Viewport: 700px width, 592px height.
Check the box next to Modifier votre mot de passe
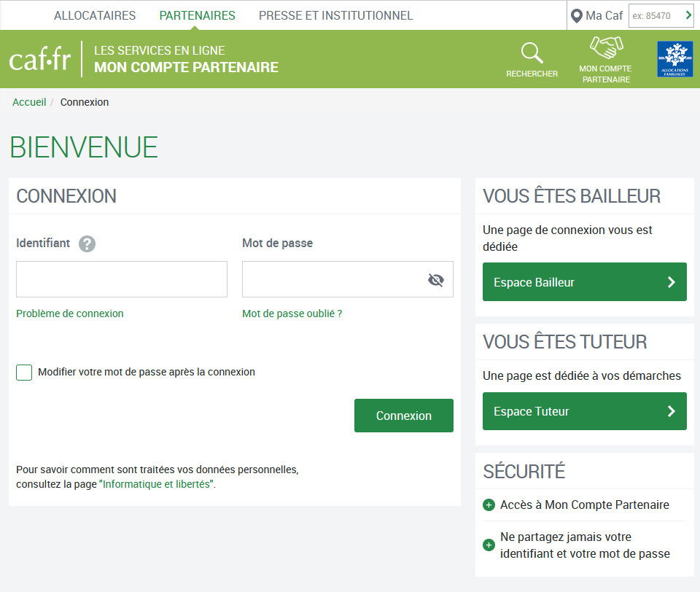24,373
